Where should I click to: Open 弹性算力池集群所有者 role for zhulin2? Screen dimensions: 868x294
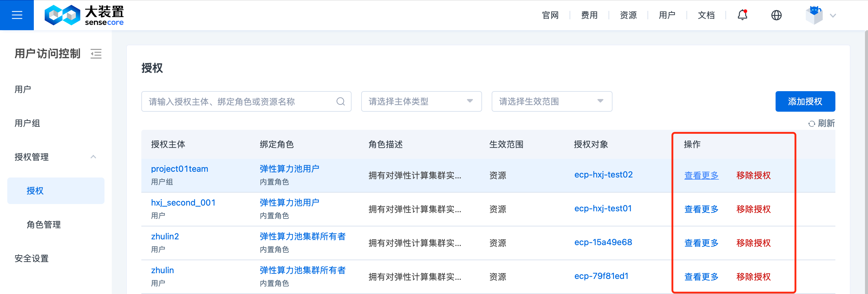pos(303,236)
